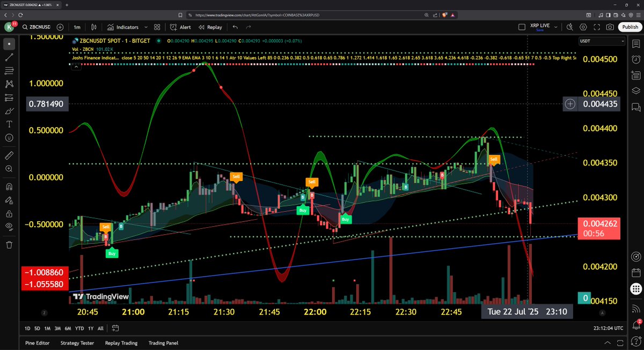The image size is (644, 350).
Task: Toggle hide all drawings eye icon
Action: click(x=9, y=227)
